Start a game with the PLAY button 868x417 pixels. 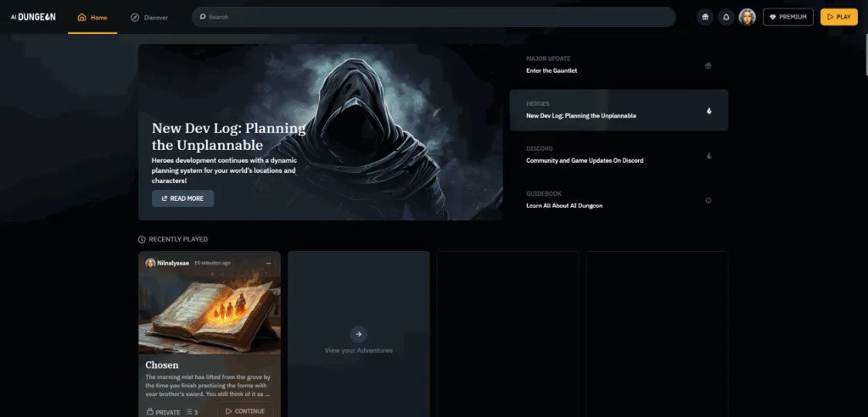click(839, 17)
